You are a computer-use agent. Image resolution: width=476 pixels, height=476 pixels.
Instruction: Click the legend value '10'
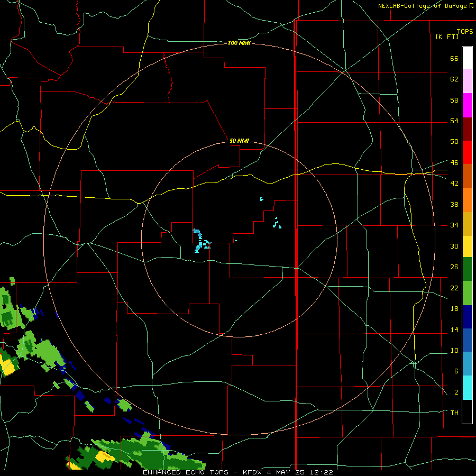[x=454, y=350]
